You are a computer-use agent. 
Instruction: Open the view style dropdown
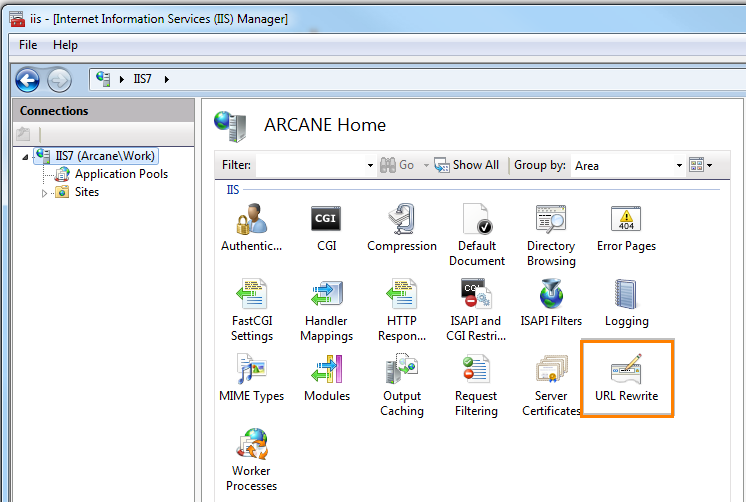700,165
